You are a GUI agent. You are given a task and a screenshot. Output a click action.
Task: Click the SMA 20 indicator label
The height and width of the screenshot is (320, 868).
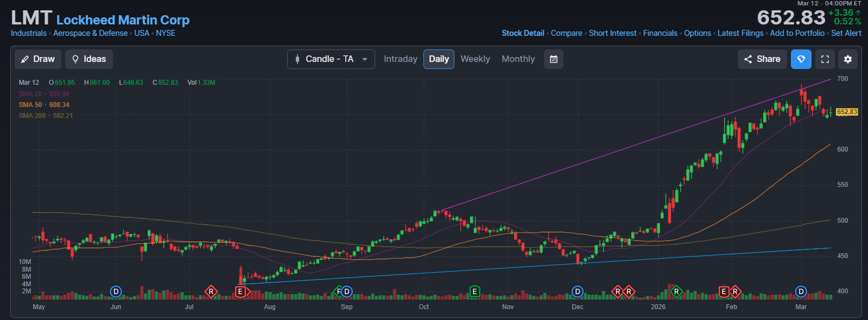(44, 94)
